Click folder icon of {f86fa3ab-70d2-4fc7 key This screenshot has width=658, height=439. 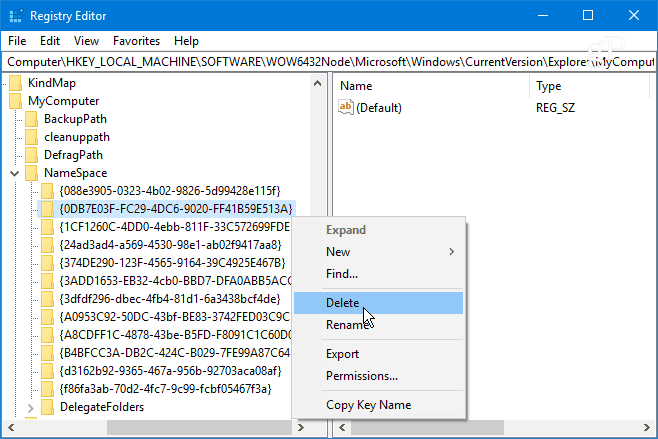click(47, 389)
